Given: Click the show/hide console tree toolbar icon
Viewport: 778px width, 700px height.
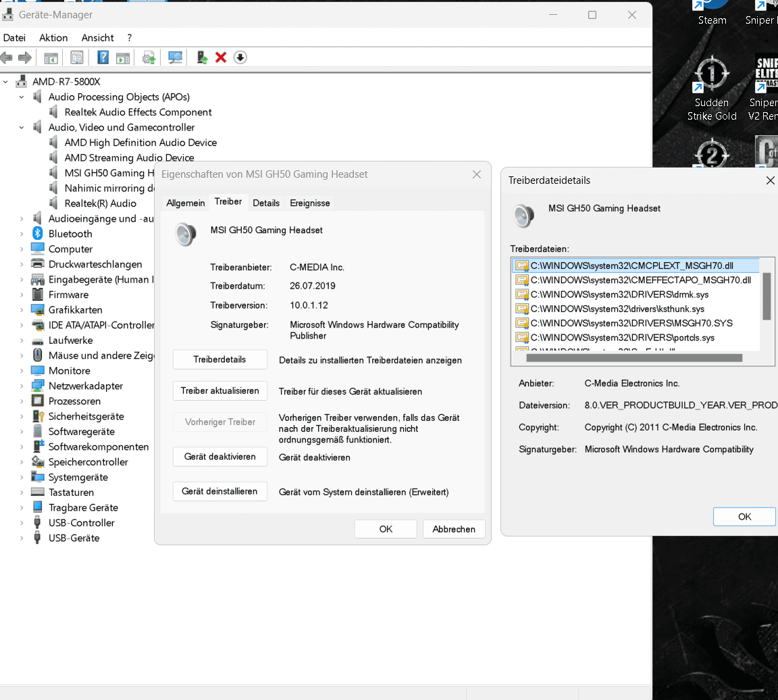Looking at the screenshot, I should click(x=51, y=58).
